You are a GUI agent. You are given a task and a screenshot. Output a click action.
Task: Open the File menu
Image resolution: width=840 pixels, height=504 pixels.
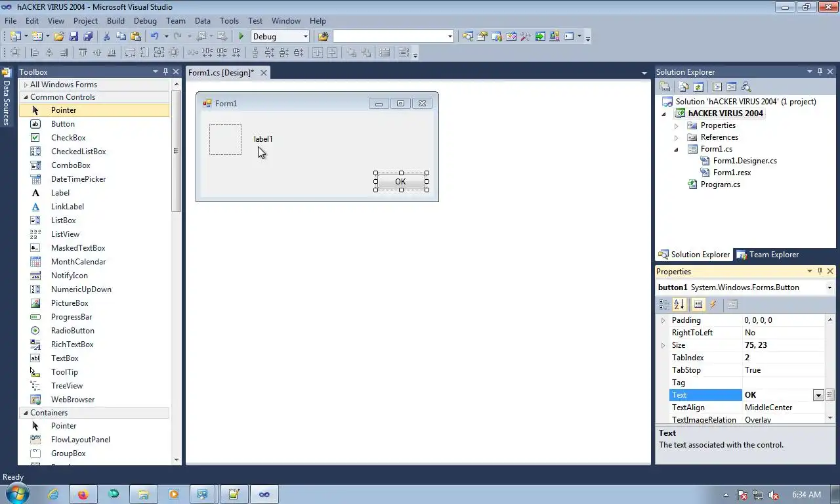point(10,21)
